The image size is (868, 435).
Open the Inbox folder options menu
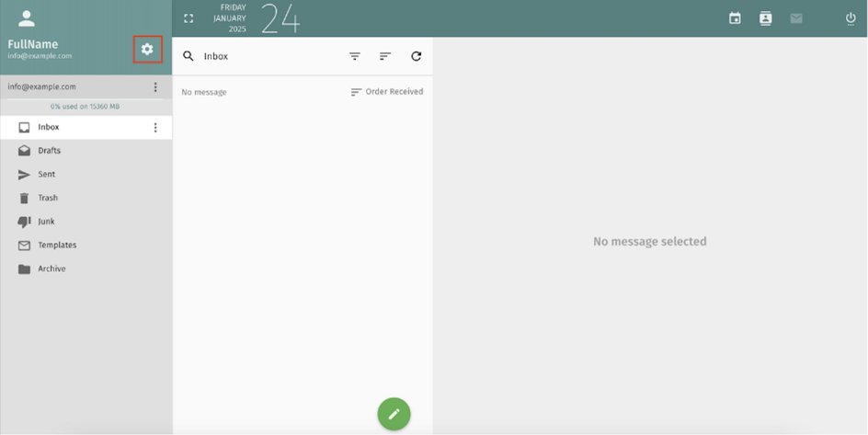[155, 128]
